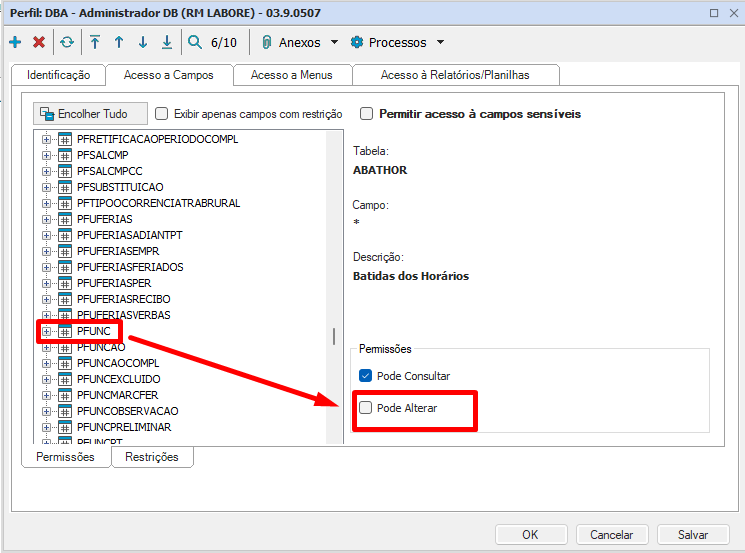Go to previous record up arrow
Image resolution: width=745 pixels, height=553 pixels.
coord(119,42)
